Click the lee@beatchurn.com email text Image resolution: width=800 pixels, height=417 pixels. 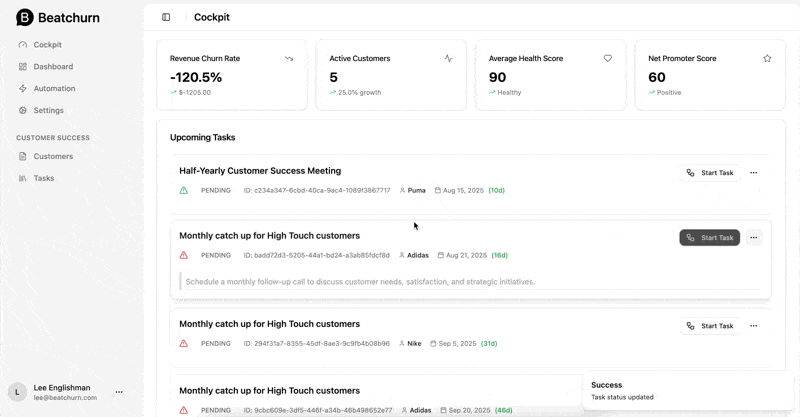click(65, 398)
